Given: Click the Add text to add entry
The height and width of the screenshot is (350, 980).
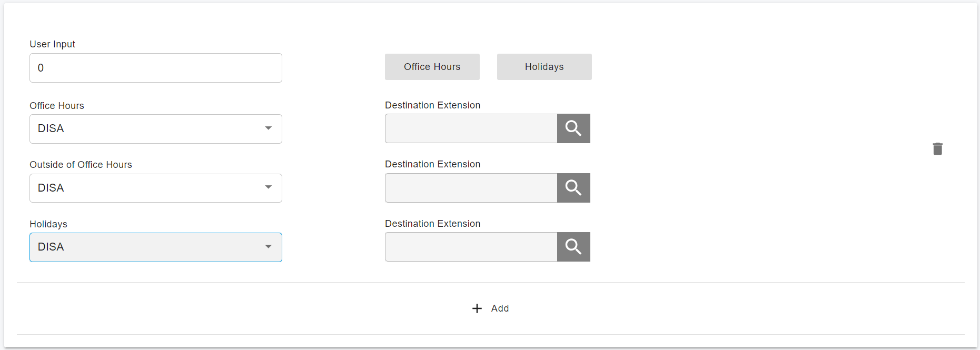Looking at the screenshot, I should (500, 308).
